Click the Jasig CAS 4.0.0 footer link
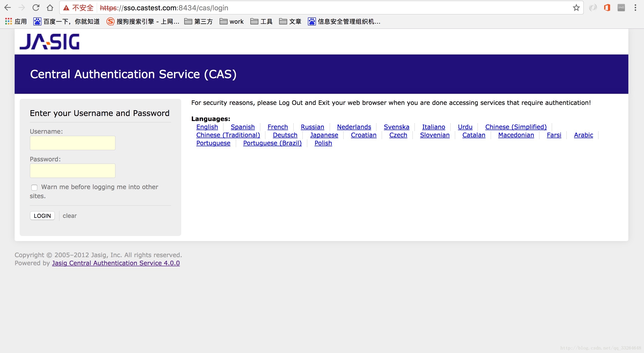 click(116, 263)
